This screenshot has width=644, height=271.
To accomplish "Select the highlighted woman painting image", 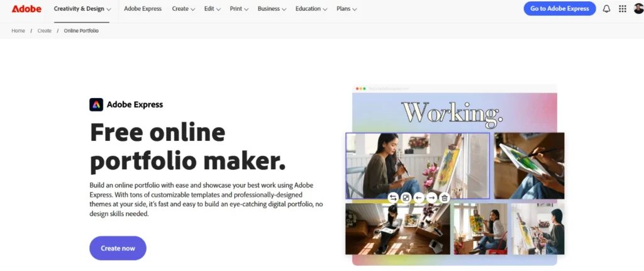I will (x=418, y=165).
